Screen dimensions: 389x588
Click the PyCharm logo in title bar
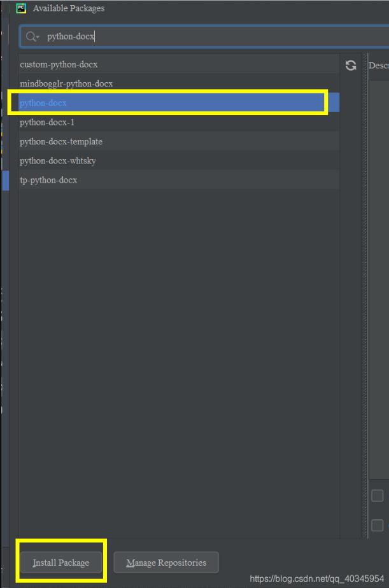point(22,8)
